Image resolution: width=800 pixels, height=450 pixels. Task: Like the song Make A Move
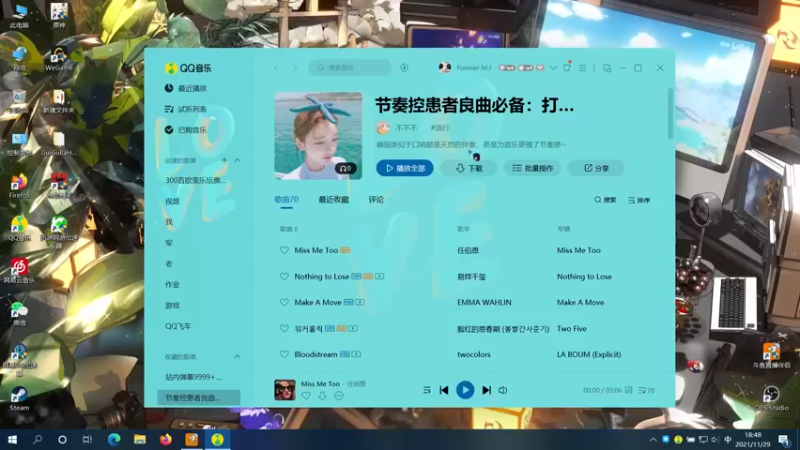[x=284, y=303]
